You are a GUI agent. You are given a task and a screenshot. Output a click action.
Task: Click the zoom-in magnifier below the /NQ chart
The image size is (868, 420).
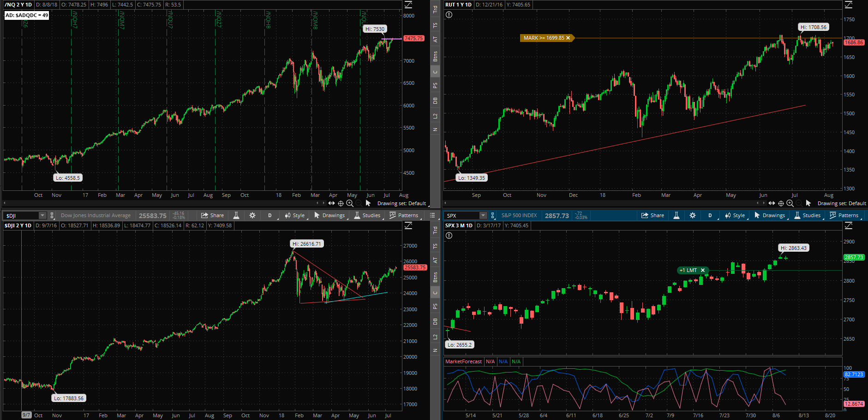(x=350, y=203)
